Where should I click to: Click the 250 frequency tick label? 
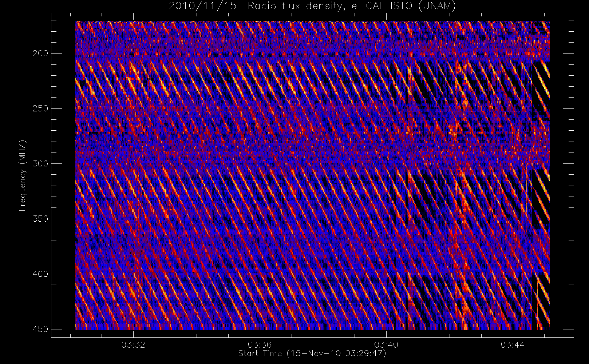(x=40, y=108)
